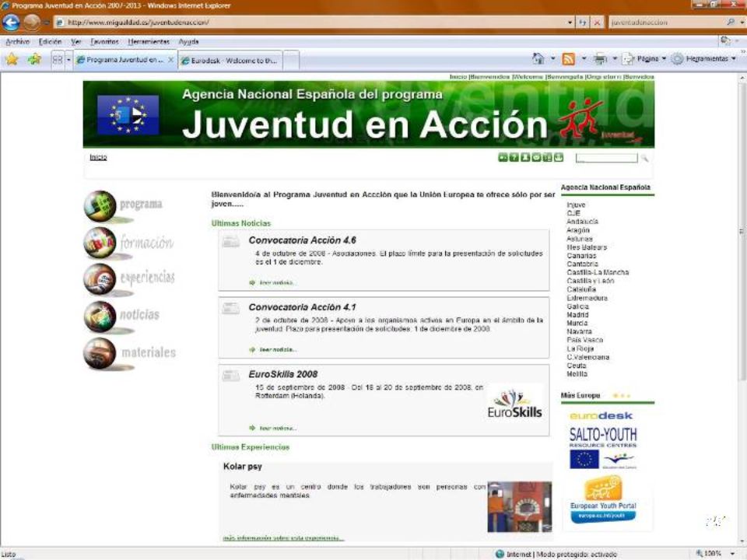The width and height of the screenshot is (747, 560).
Task: Open the zoom level dropdown arrow
Action: point(733,553)
